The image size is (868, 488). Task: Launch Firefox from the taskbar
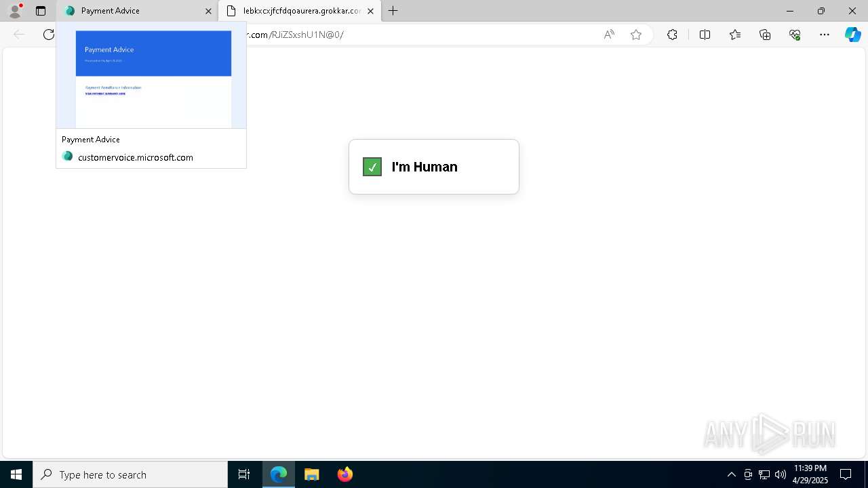(x=344, y=474)
